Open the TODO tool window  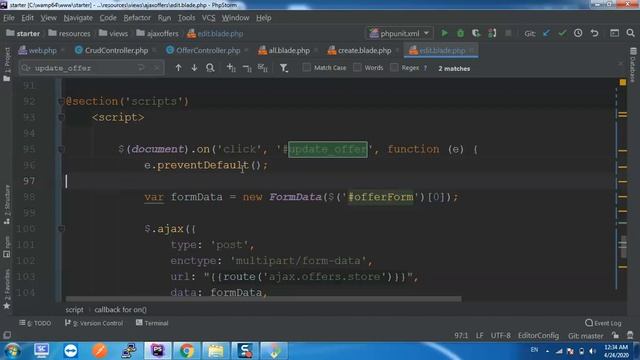35,323
